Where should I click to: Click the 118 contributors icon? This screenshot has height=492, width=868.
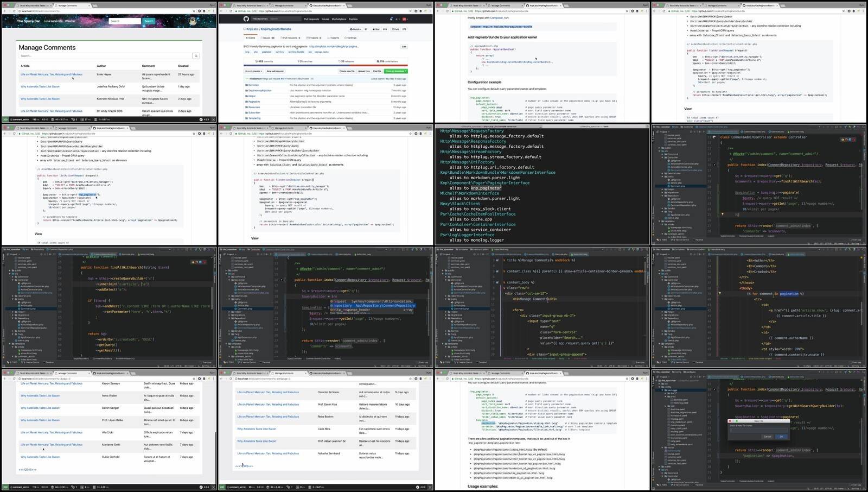tap(378, 61)
